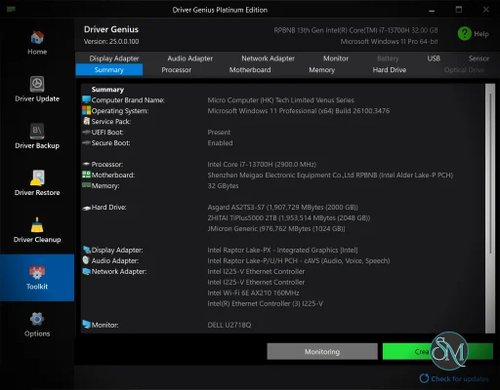The height and width of the screenshot is (390, 500).
Task: Click the '32 GBytes' memory value
Action: 223,186
